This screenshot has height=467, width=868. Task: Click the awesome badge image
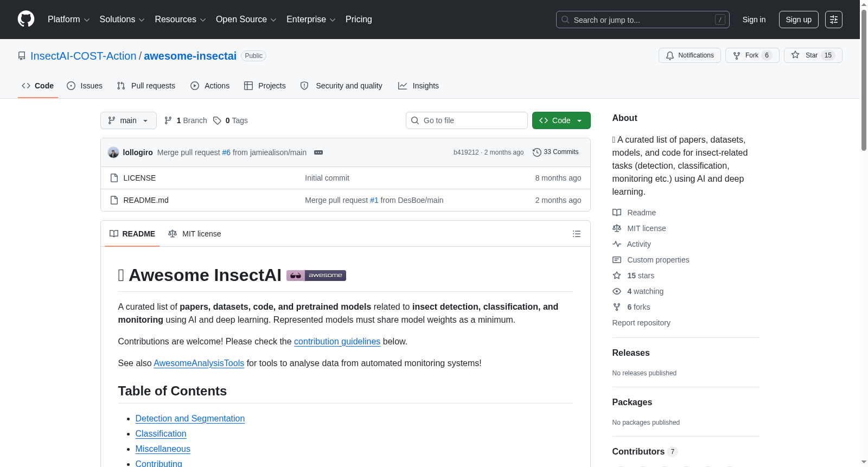(316, 276)
